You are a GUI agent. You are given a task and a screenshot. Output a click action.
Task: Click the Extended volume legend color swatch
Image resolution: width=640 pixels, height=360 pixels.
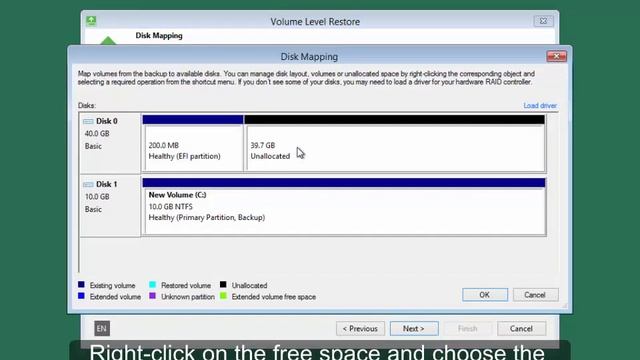coord(81,296)
